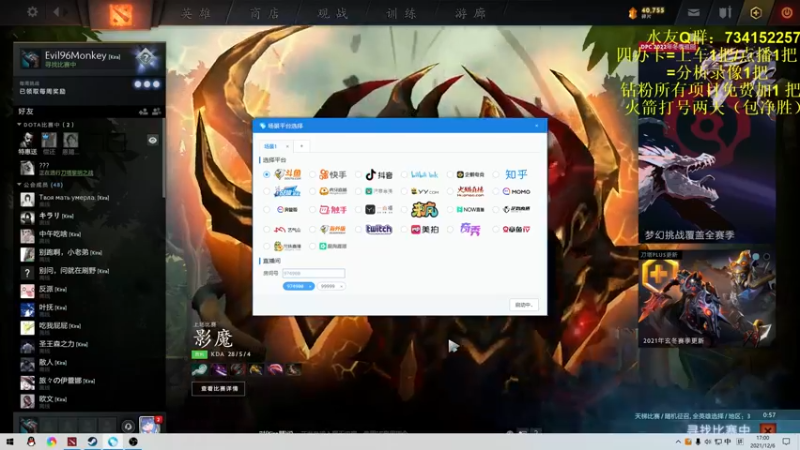The width and height of the screenshot is (800, 450).
Task: Click the NOW直播 platform logo
Action: [470, 209]
